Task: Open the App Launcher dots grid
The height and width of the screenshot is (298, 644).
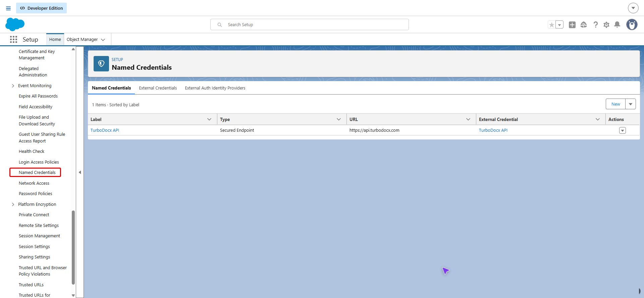Action: click(13, 40)
